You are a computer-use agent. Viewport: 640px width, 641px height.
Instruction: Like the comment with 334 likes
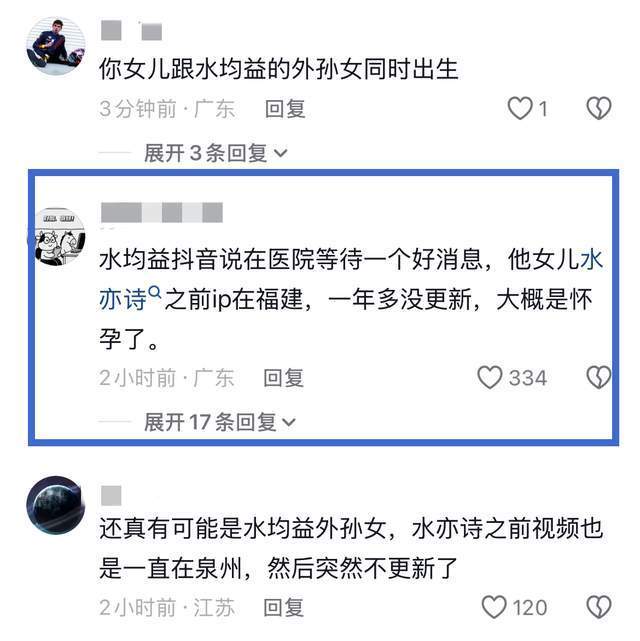(490, 377)
